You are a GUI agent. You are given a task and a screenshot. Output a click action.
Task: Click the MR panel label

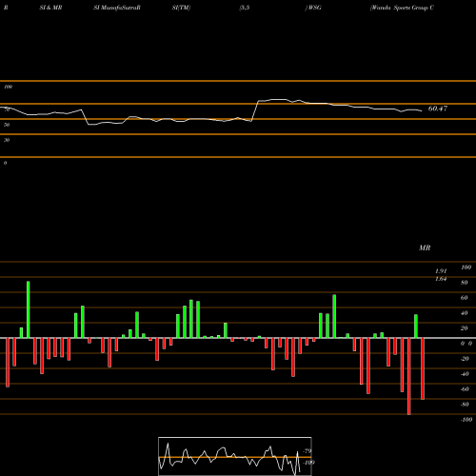pyautogui.click(x=425, y=248)
